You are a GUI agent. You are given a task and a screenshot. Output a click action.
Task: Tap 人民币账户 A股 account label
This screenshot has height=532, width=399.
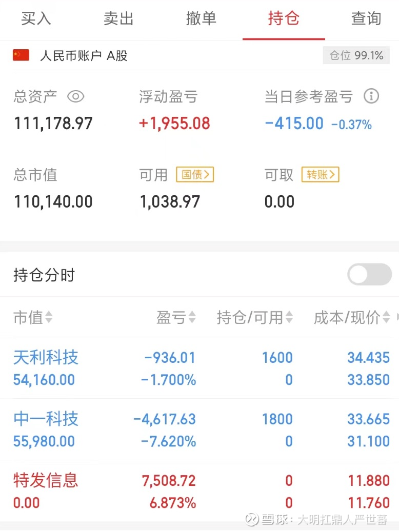click(84, 56)
